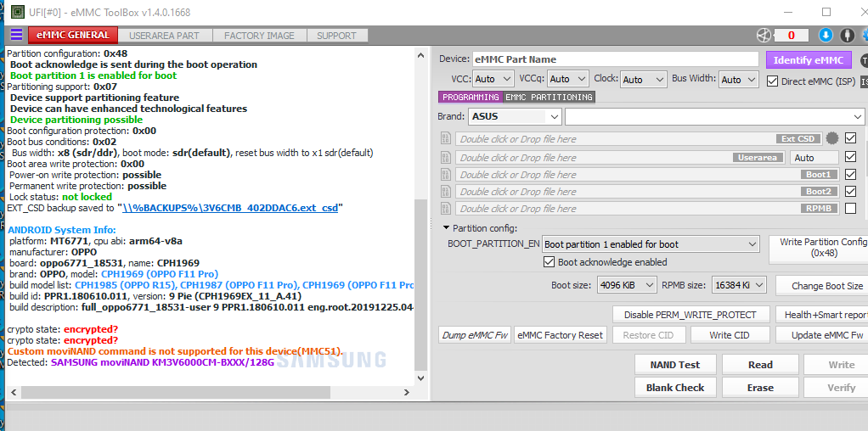The image size is (868, 431).
Task: Click the round T icon beside Identify eMMC
Action: coord(864,60)
